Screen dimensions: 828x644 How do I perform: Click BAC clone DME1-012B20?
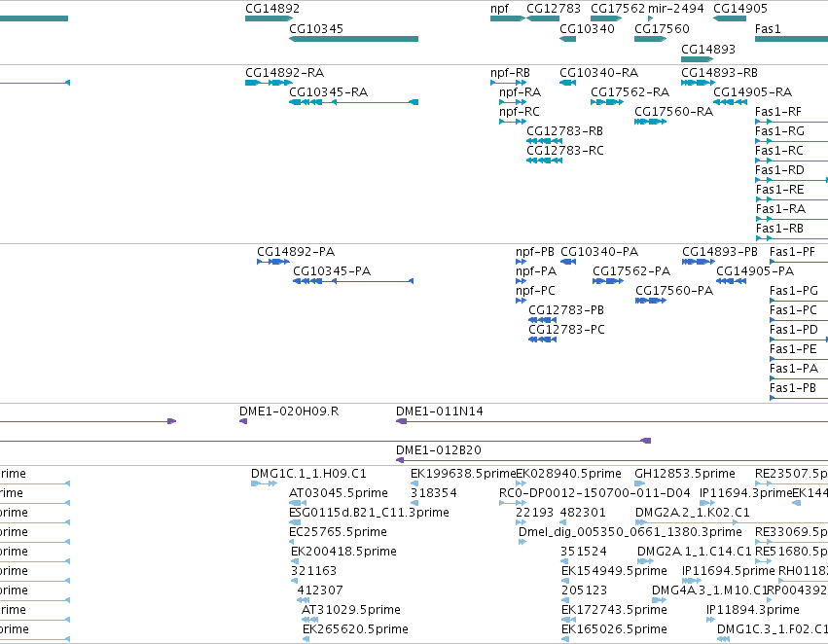pos(611,460)
